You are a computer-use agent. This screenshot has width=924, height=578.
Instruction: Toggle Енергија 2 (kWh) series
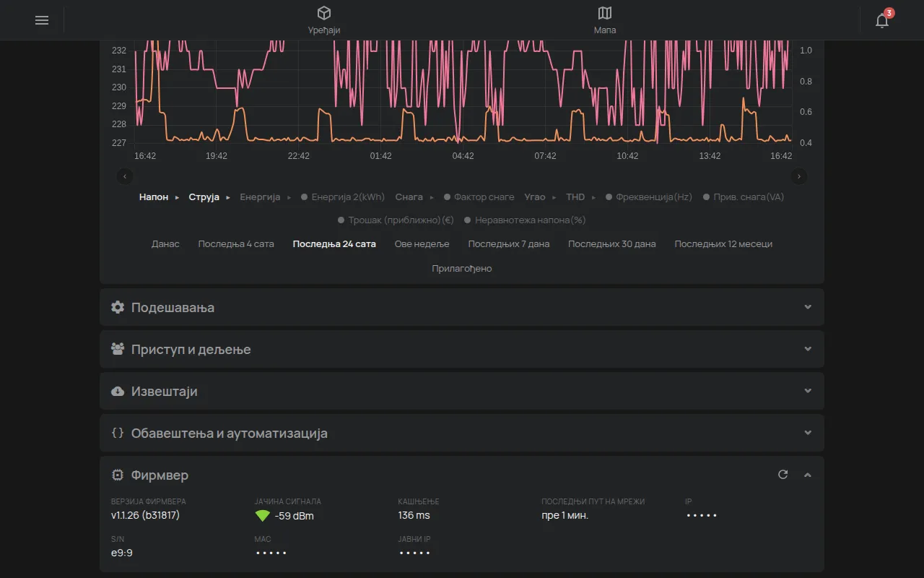tap(343, 197)
